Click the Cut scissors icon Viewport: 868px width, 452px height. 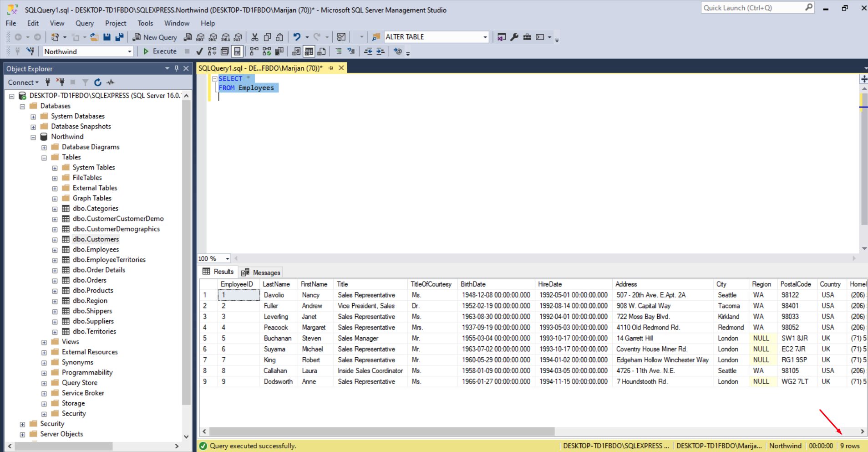255,37
